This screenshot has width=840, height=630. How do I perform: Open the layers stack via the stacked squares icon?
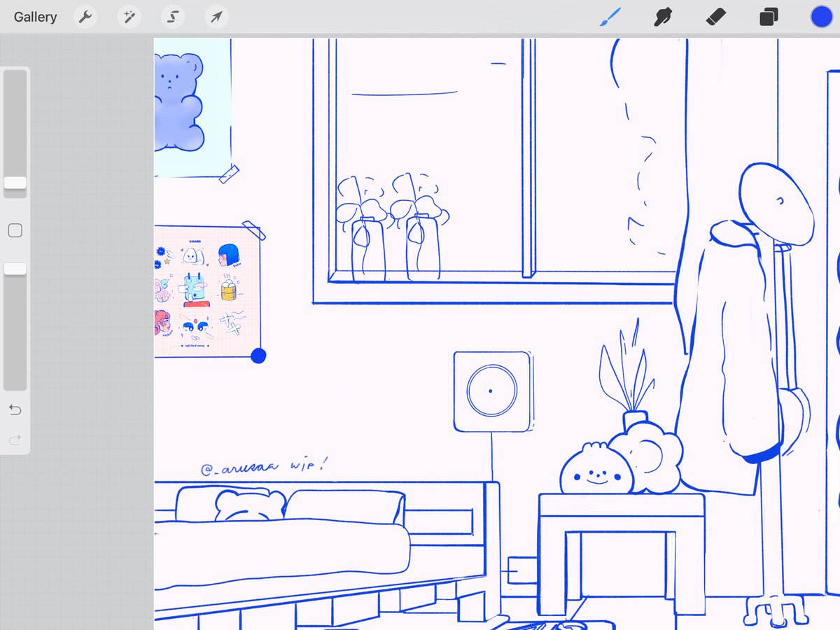768,17
